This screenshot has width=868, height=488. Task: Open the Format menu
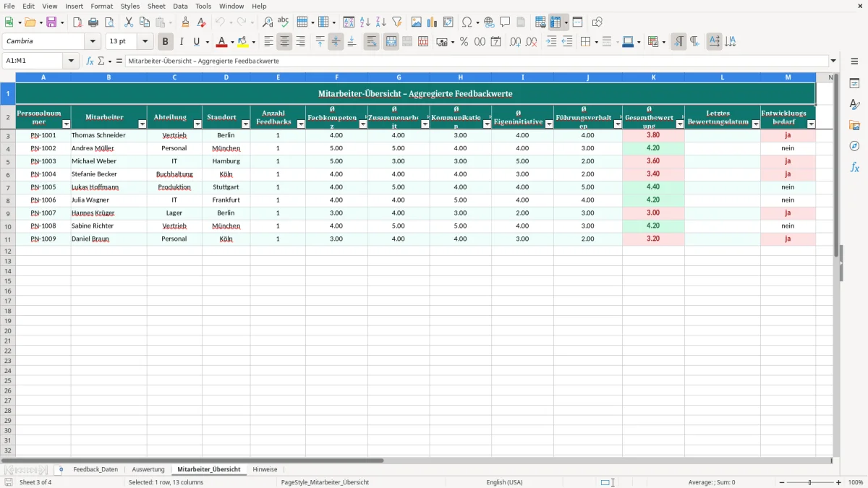coord(101,6)
